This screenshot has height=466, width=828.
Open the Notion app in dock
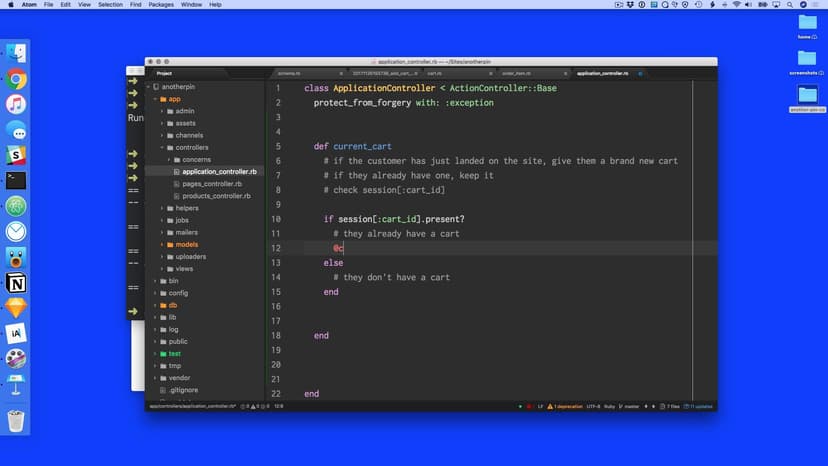click(16, 283)
